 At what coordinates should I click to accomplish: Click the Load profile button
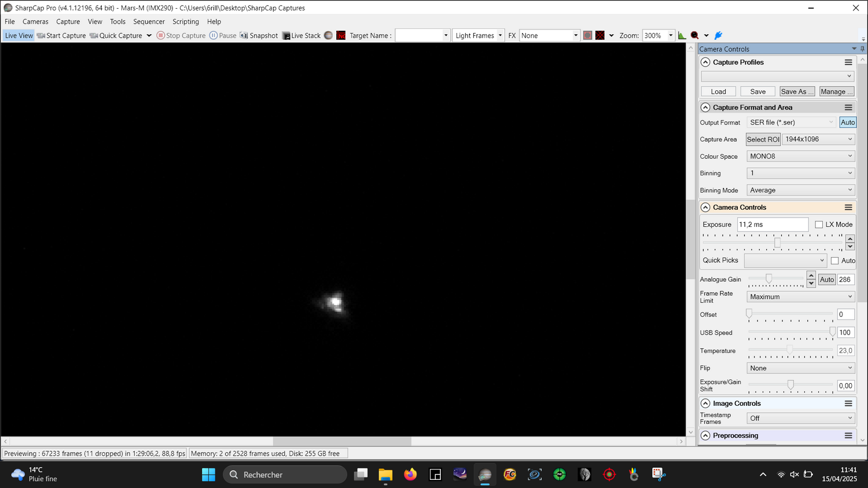point(718,91)
